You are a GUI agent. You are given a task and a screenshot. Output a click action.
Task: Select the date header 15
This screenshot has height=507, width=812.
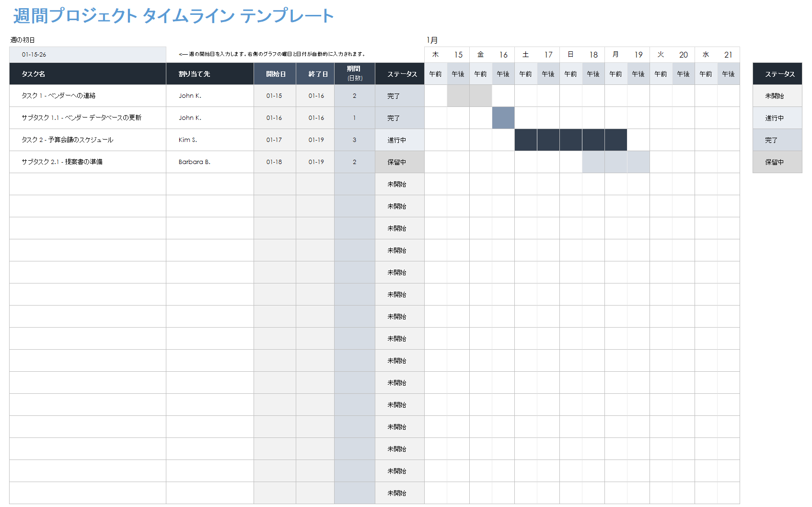[458, 55]
